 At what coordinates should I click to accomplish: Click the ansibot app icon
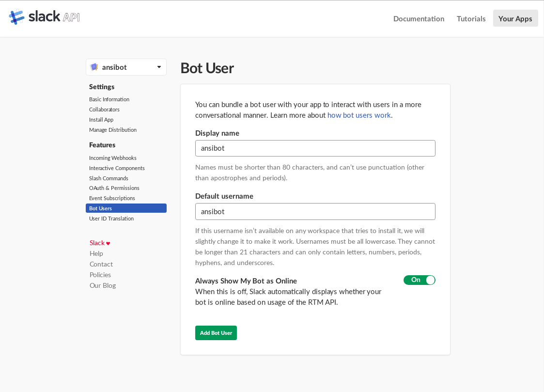pyautogui.click(x=94, y=67)
